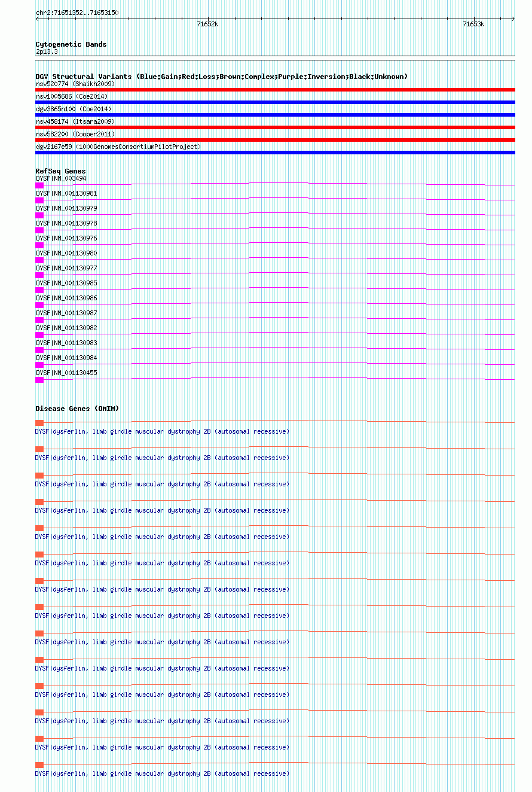Click magenta exon box under DYSF|NM_001130980
Image resolution: width=532 pixels, height=792 pixels.
[39, 260]
